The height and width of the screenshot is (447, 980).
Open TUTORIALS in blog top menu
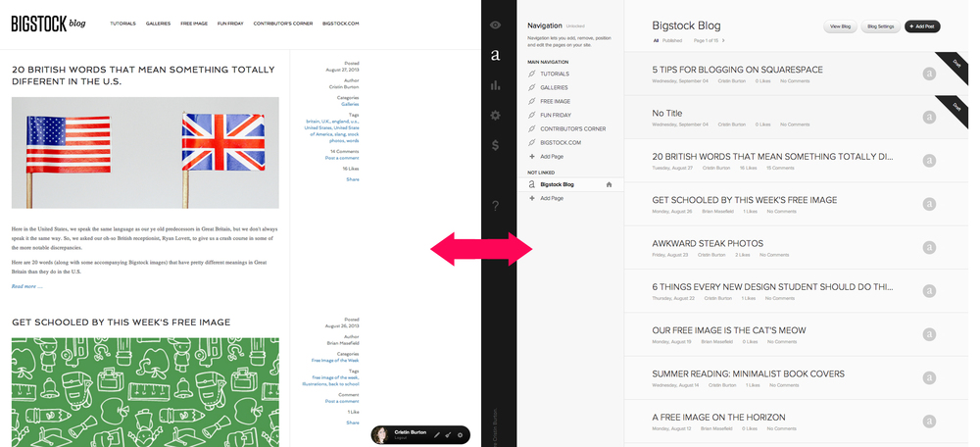point(123,24)
